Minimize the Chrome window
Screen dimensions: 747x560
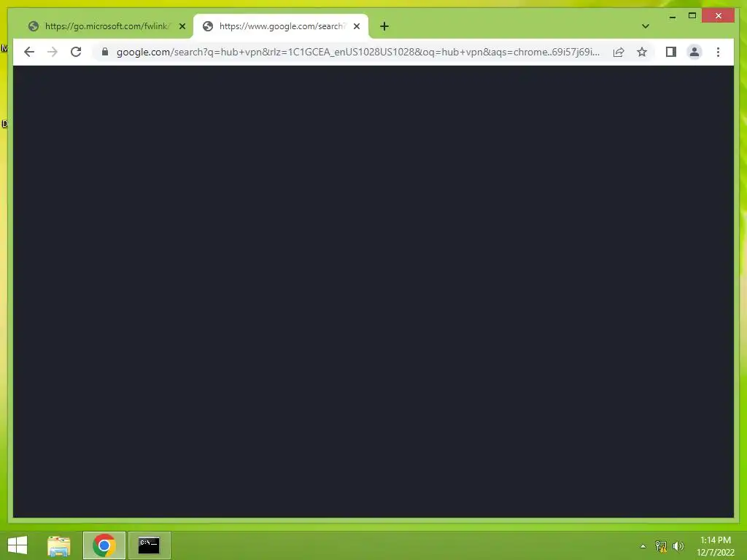672,16
